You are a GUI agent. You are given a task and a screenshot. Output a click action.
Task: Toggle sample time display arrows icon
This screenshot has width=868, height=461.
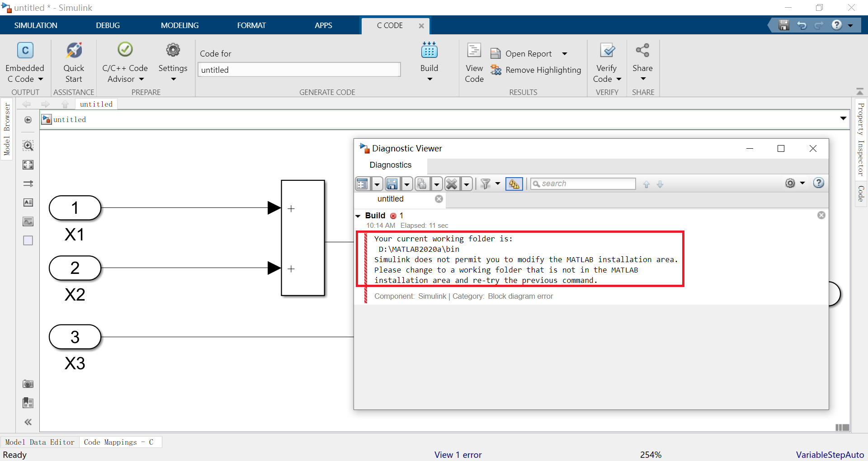28,183
